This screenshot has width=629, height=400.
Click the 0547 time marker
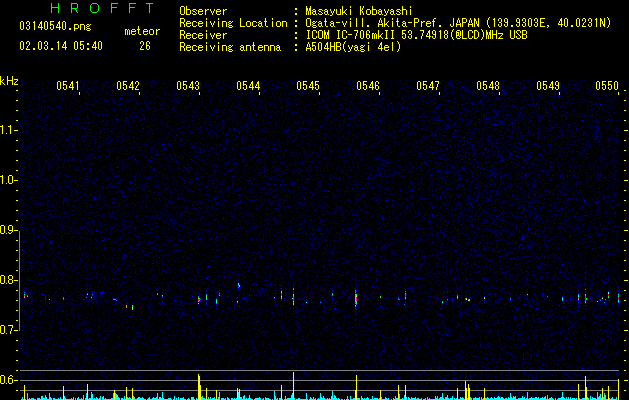428,85
